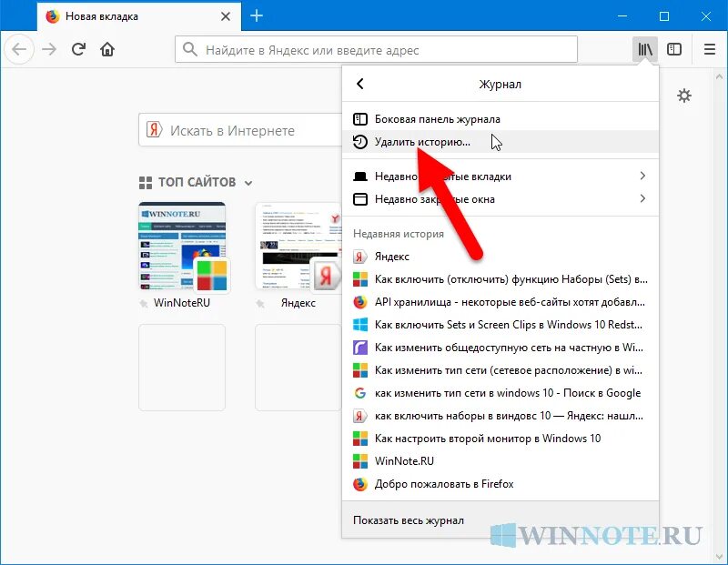This screenshot has height=565, width=728.
Task: Click arrow beside Недавно закрытые окна
Action: (x=642, y=198)
